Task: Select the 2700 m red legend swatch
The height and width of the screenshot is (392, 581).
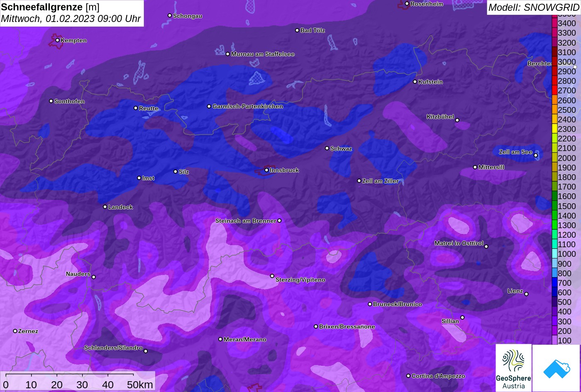Action: coord(554,90)
